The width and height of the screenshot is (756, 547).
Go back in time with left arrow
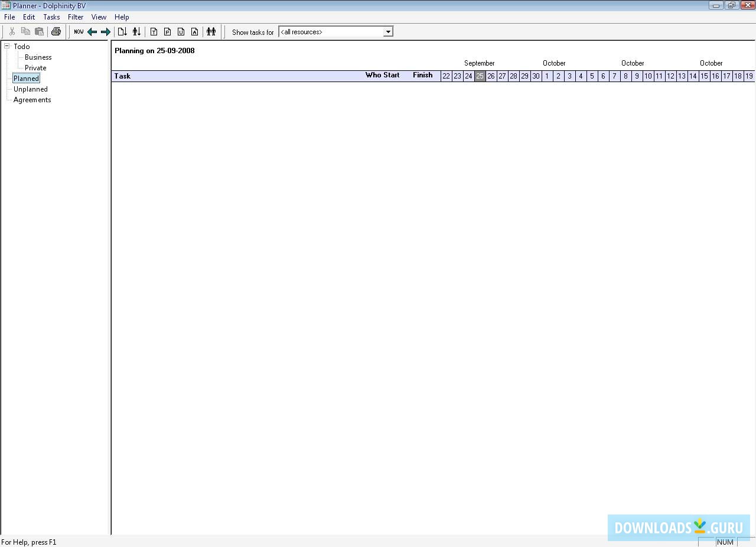click(x=92, y=32)
